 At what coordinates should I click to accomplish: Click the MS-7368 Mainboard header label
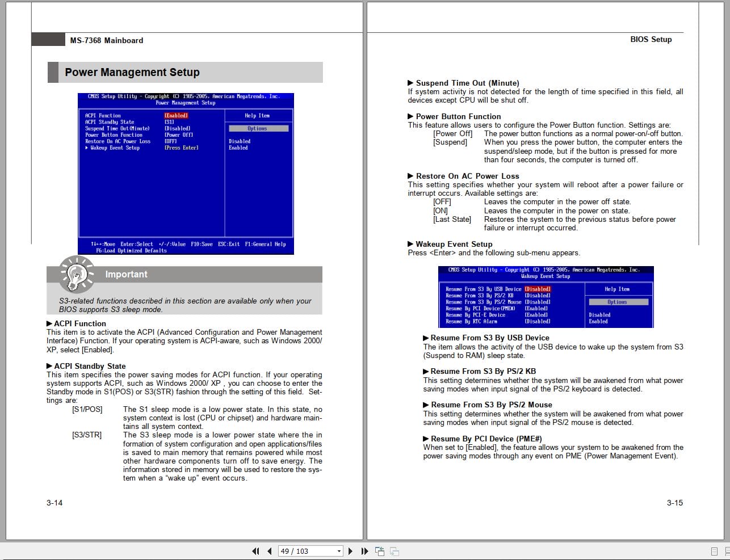[106, 40]
